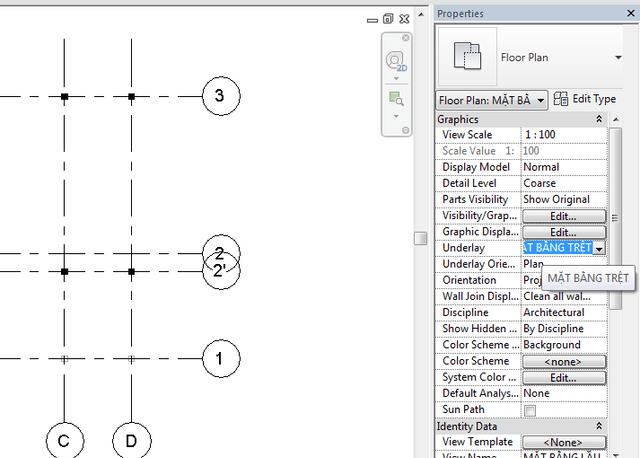Open navigation bar customize menu

[405, 130]
